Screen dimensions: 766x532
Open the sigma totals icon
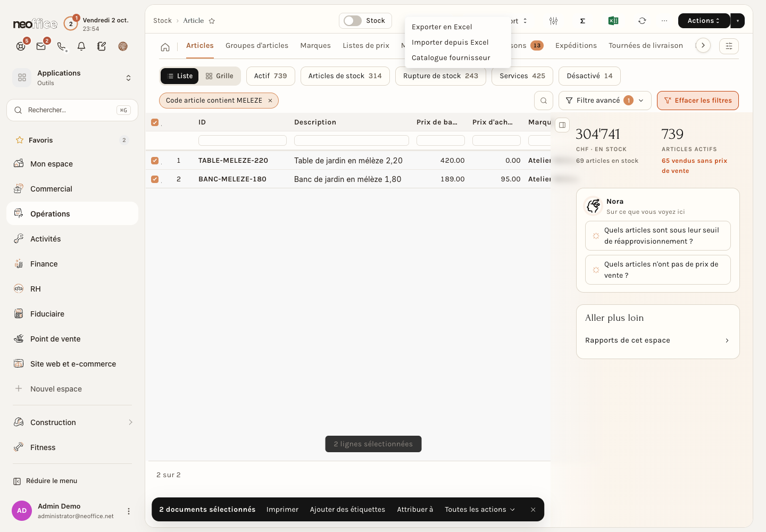click(x=582, y=21)
